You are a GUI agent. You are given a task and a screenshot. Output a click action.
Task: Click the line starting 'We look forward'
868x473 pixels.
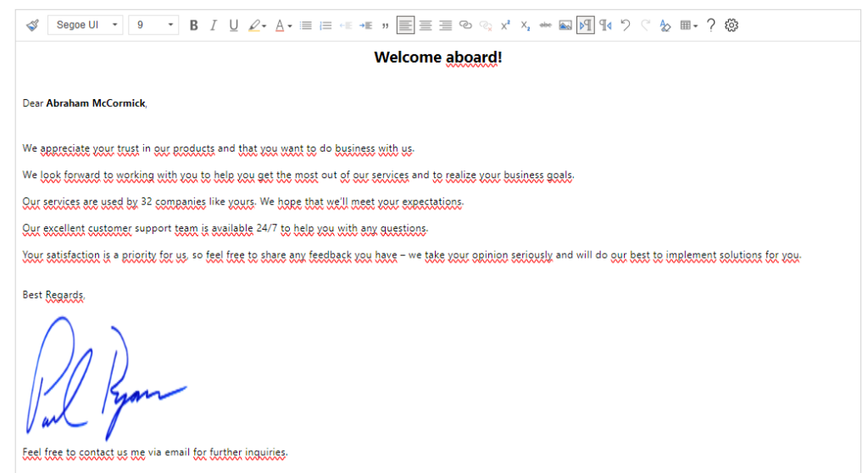point(298,175)
